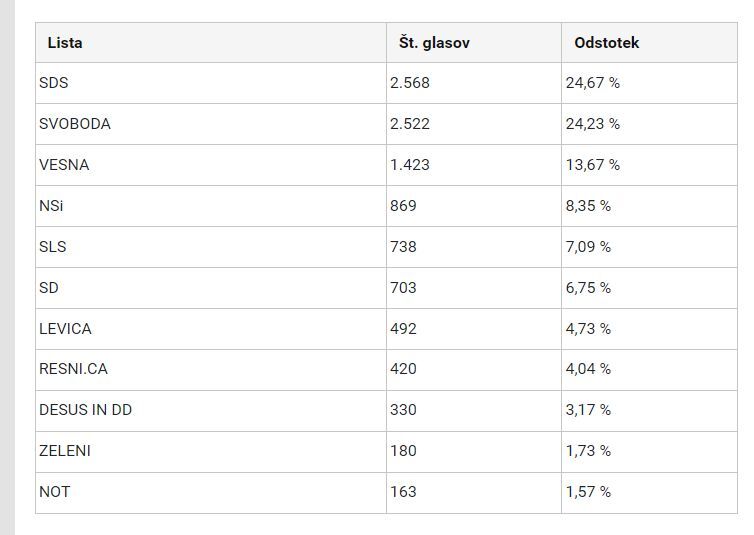Select the SVOBODA list cell
The image size is (754, 535).
click(75, 124)
